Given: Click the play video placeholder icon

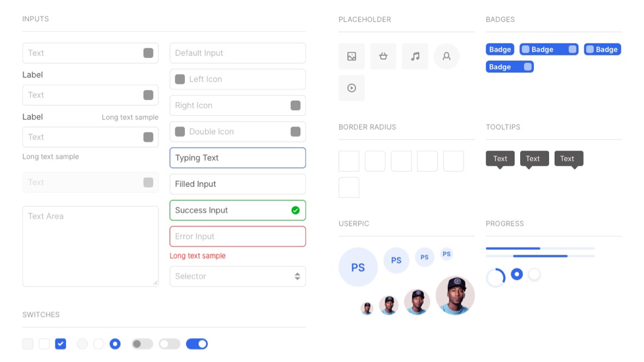Looking at the screenshot, I should [352, 88].
